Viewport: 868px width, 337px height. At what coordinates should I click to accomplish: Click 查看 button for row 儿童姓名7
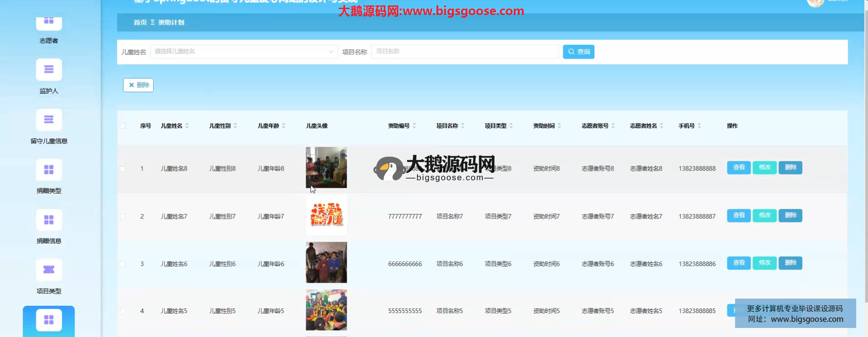pos(739,216)
